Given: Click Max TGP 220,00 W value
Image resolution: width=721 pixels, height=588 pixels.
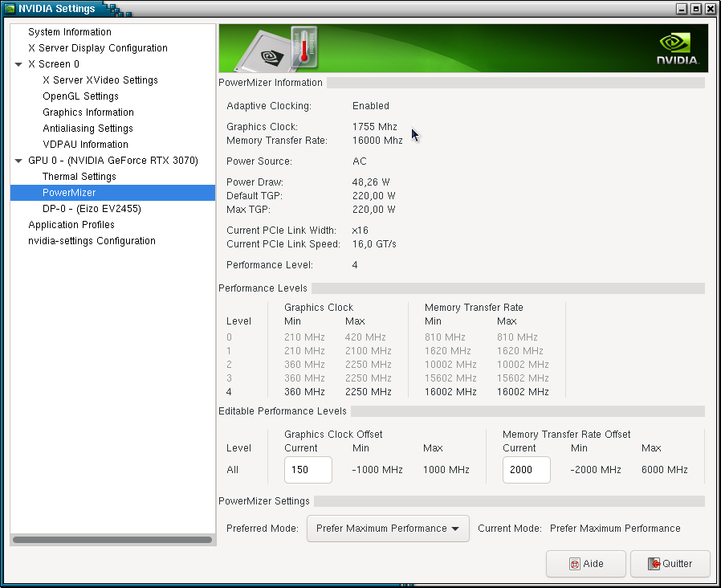Looking at the screenshot, I should tap(374, 210).
